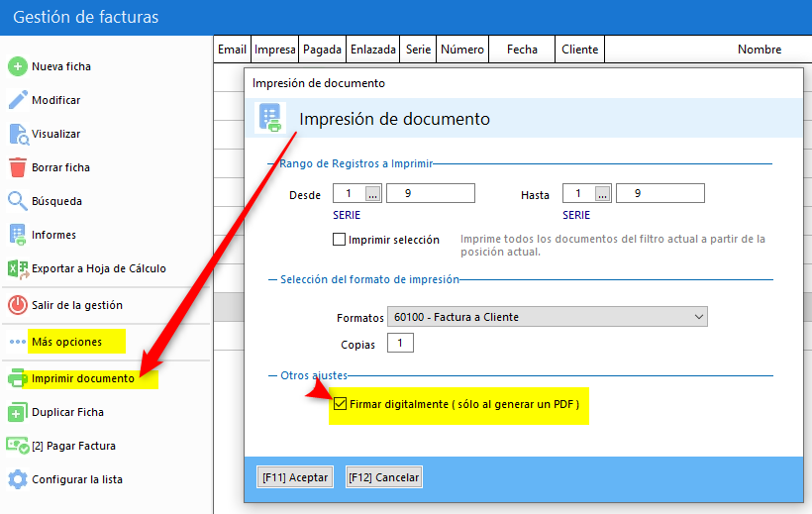
Task: Click the [F12] Cancelar button
Action: 384,477
